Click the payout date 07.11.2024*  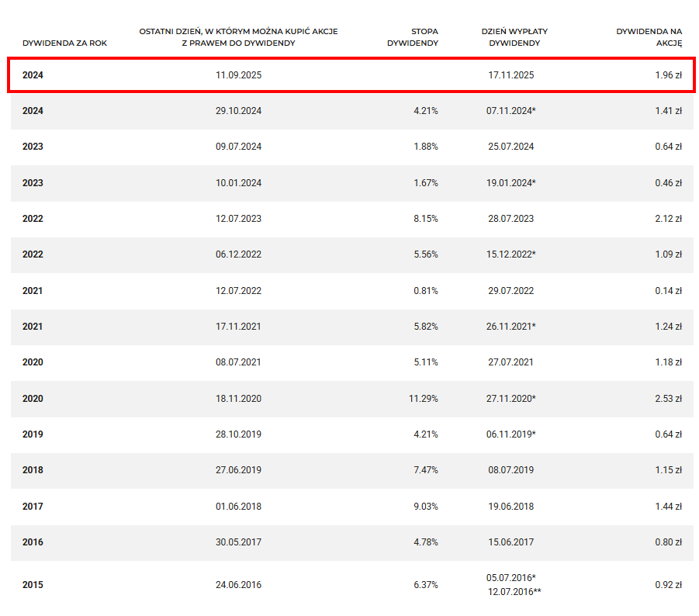click(510, 111)
